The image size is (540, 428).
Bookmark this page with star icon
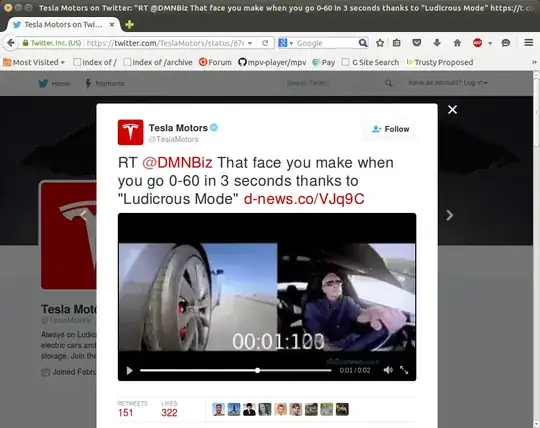pyautogui.click(x=380, y=43)
